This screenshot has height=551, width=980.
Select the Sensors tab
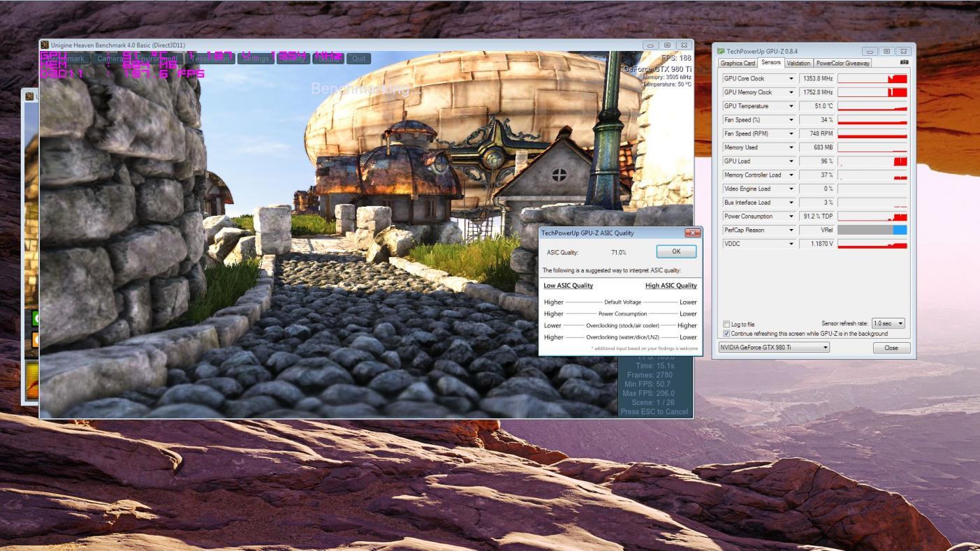(x=770, y=62)
